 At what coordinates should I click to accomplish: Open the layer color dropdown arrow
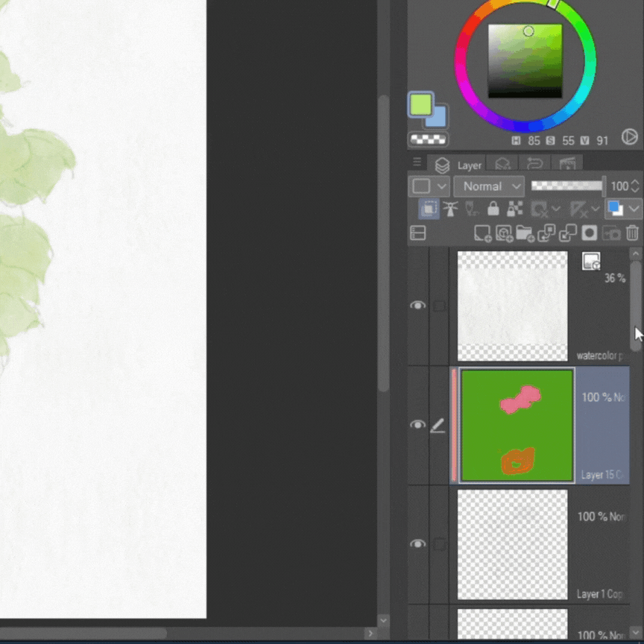[x=634, y=209]
